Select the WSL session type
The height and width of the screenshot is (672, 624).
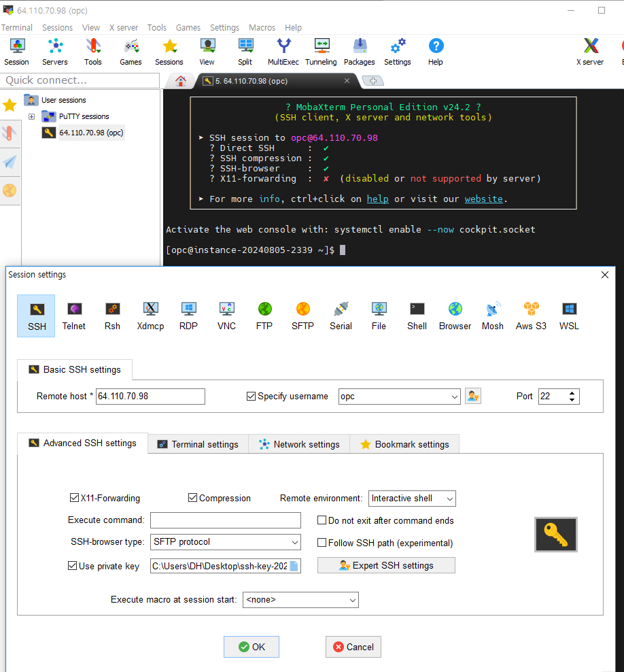[569, 316]
